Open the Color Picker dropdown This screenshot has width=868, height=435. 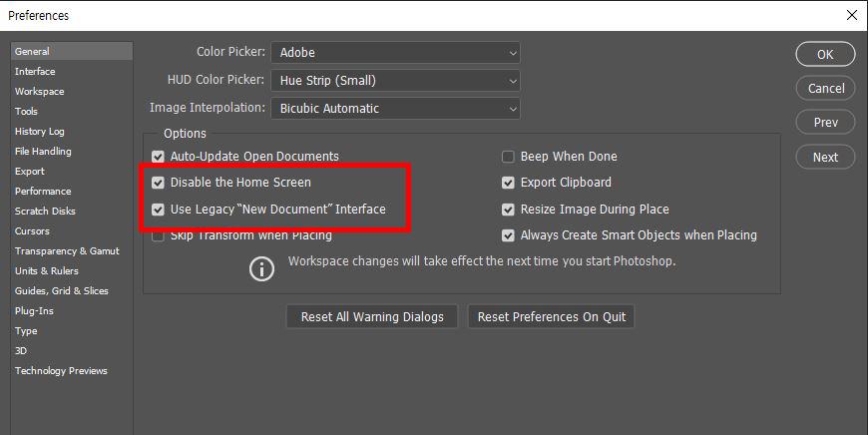coord(395,53)
